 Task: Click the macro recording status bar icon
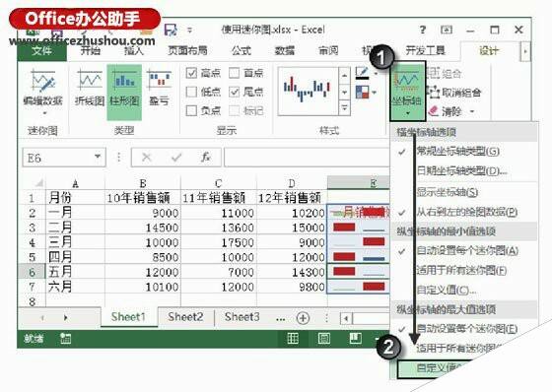(65, 338)
